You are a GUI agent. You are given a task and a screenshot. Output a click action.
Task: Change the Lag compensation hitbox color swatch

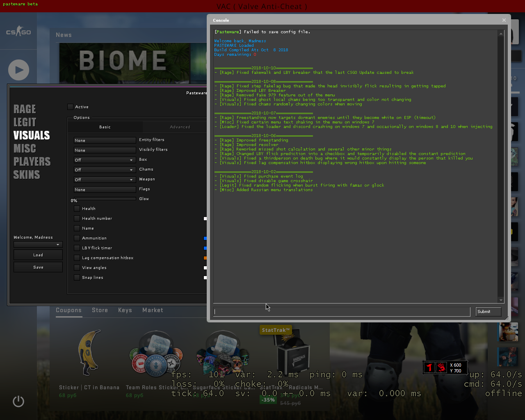click(205, 258)
